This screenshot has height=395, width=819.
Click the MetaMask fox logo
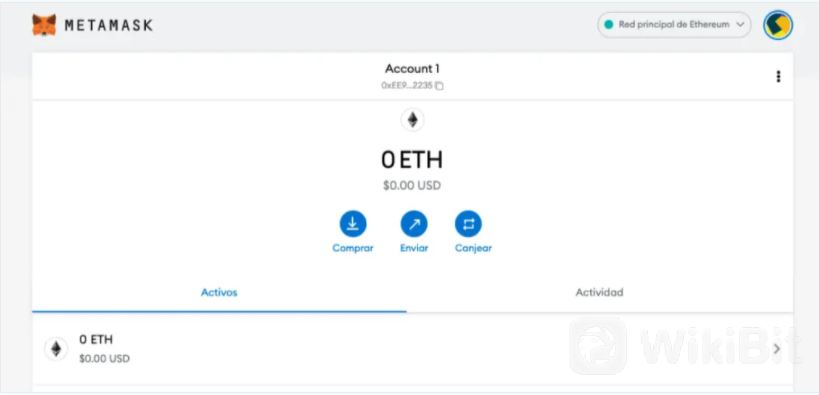tap(44, 25)
